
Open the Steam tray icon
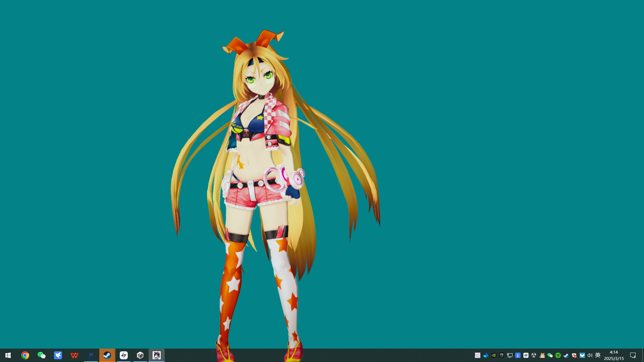tap(566, 355)
